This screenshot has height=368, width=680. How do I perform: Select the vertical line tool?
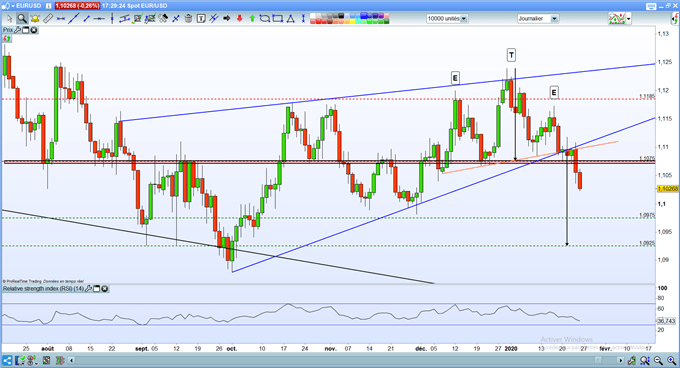click(x=112, y=19)
